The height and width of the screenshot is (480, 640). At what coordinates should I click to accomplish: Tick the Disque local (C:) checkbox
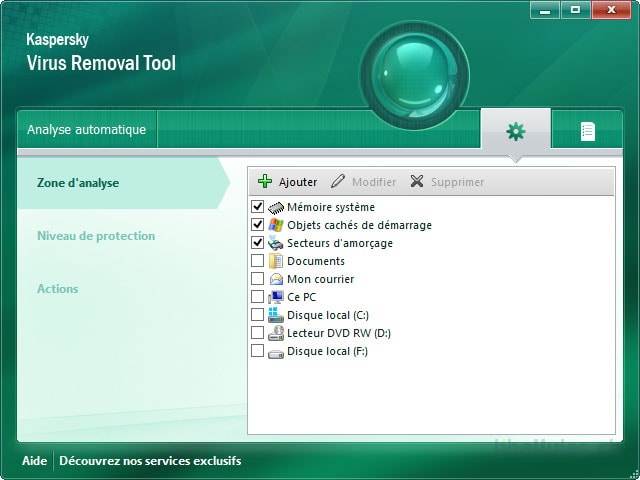pyautogui.click(x=257, y=314)
